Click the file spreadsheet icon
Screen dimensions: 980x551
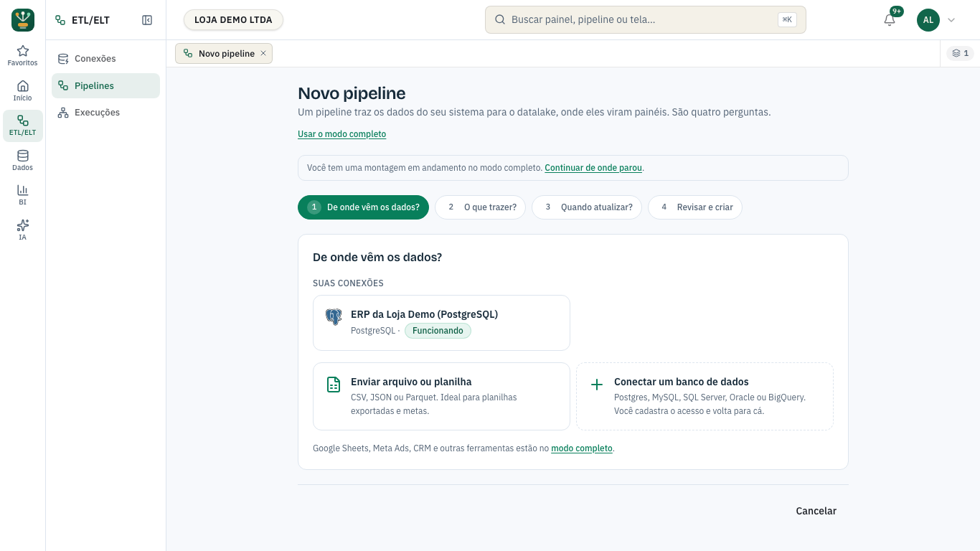pyautogui.click(x=334, y=385)
